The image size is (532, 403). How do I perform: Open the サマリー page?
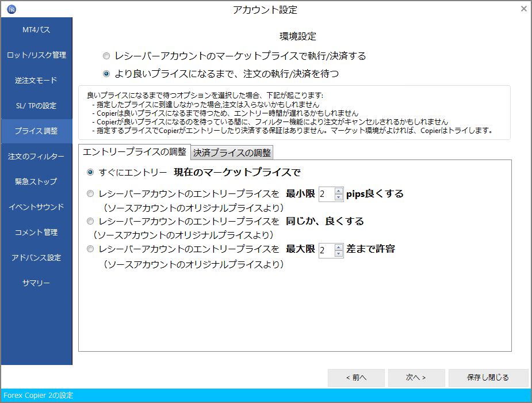37,283
